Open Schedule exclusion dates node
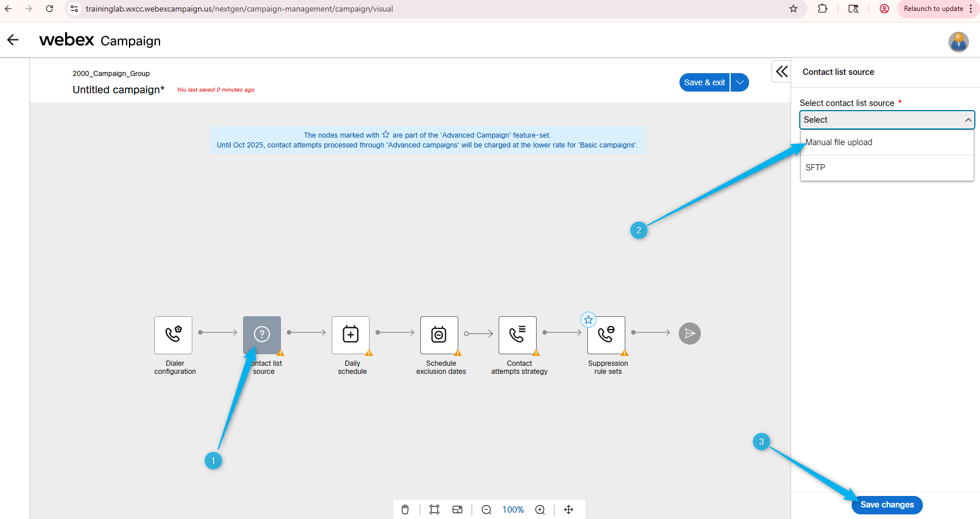This screenshot has width=980, height=519. pos(439,335)
